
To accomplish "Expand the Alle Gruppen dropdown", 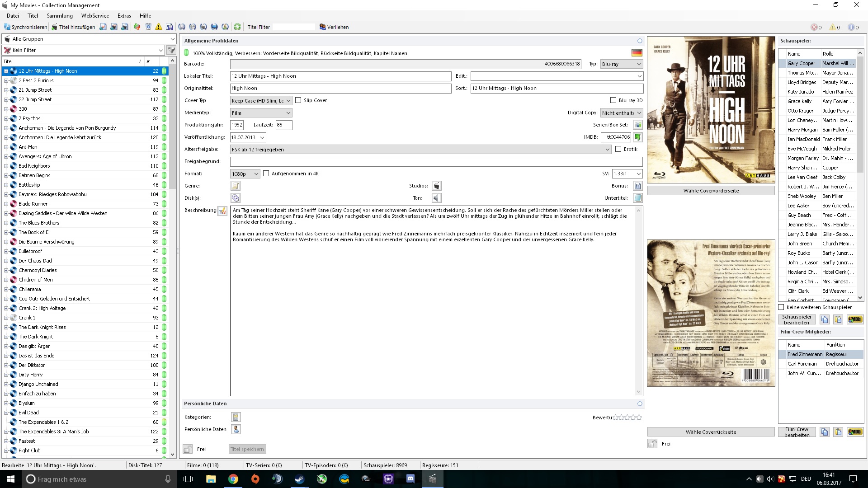I will pos(172,39).
